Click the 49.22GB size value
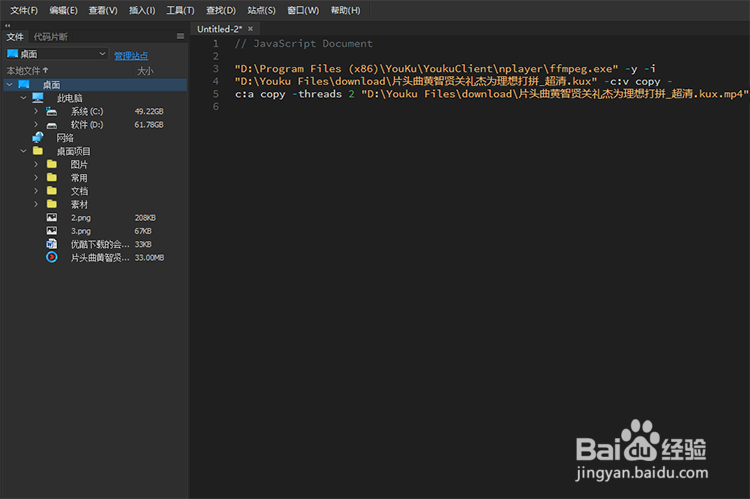750x499 pixels. pyautogui.click(x=149, y=111)
